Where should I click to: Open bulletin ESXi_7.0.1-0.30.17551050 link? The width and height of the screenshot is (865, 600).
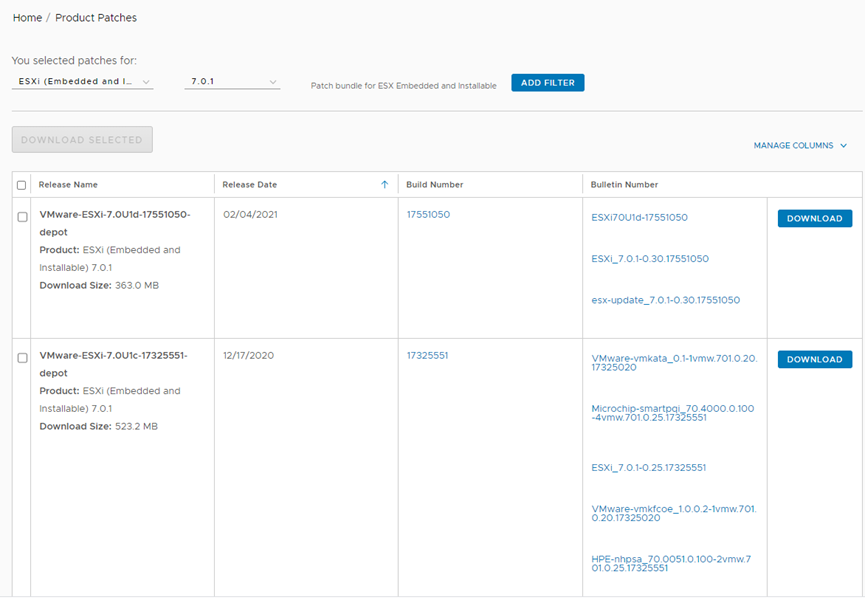[x=650, y=259]
